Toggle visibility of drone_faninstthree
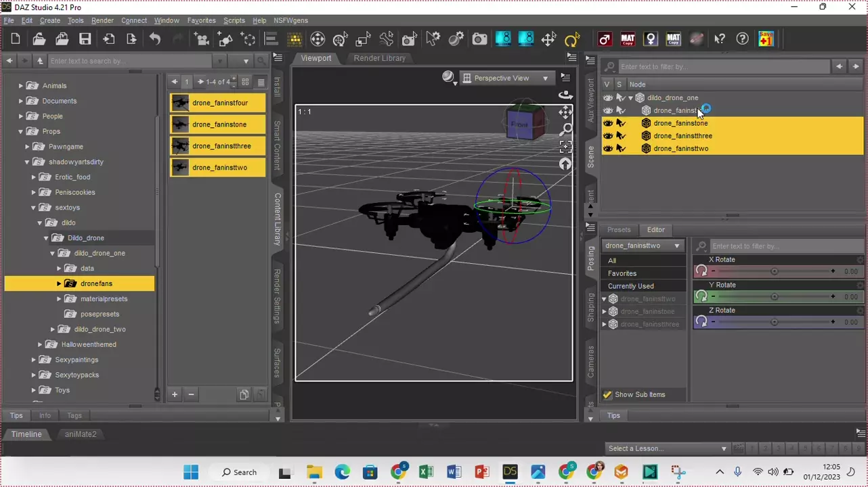The width and height of the screenshot is (868, 487). (x=607, y=136)
